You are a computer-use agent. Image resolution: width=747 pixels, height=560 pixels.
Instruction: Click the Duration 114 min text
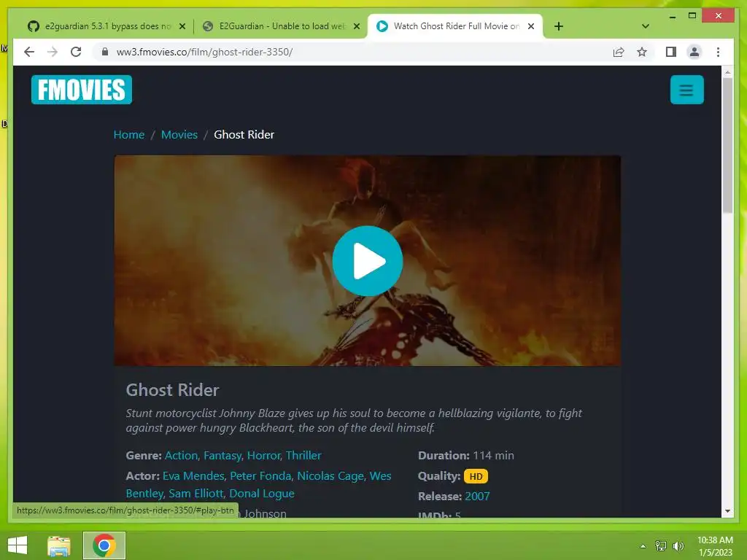[x=466, y=456]
